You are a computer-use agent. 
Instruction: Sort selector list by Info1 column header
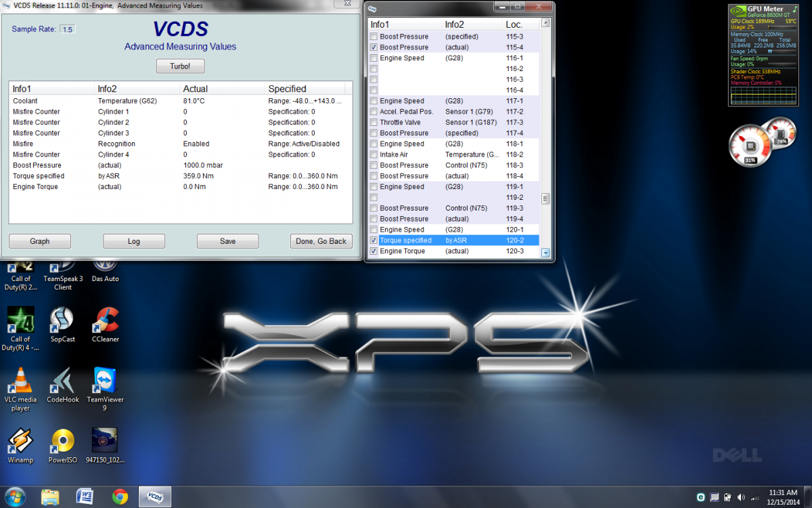(405, 24)
